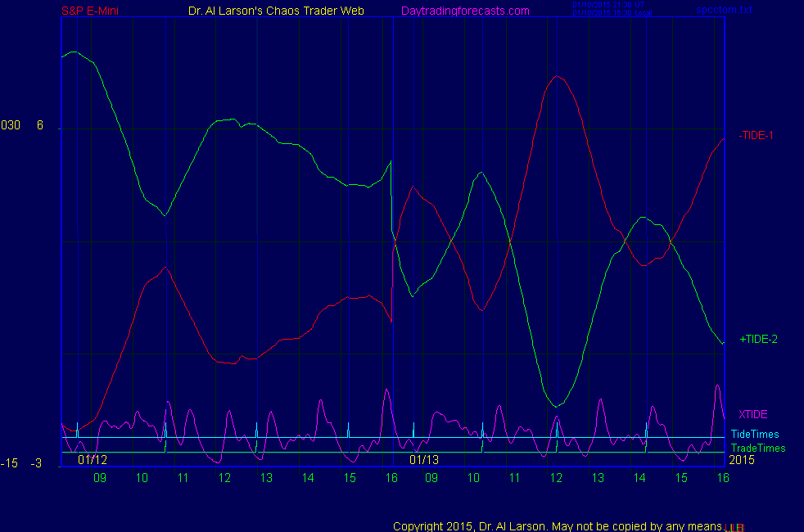
Task: Click the 6 y-axis value label
Action: click(39, 125)
